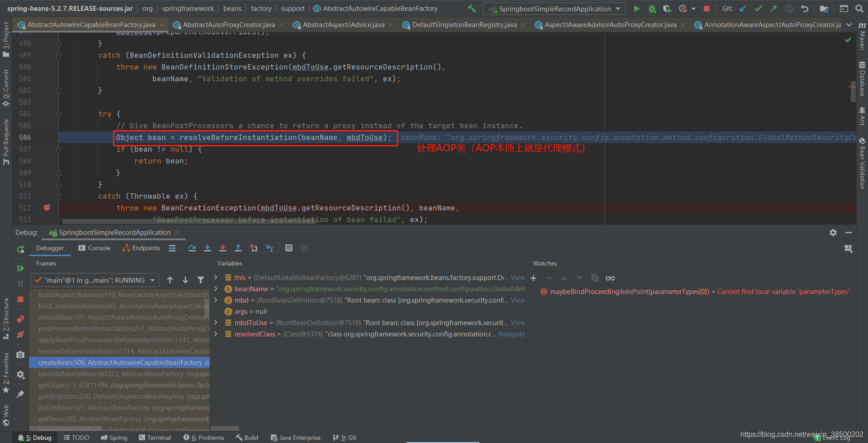Add a new watch with the plus icon

coord(533,278)
